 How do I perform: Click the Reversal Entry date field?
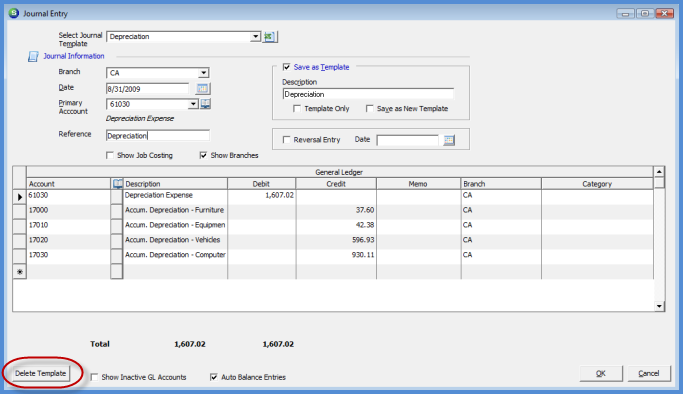click(x=408, y=140)
